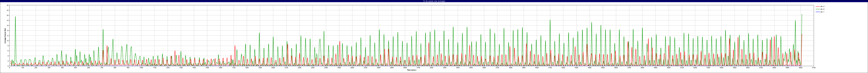Click the y-axis tick label 24
Viewport: 868px width, 73px height.
coord(8,5)
